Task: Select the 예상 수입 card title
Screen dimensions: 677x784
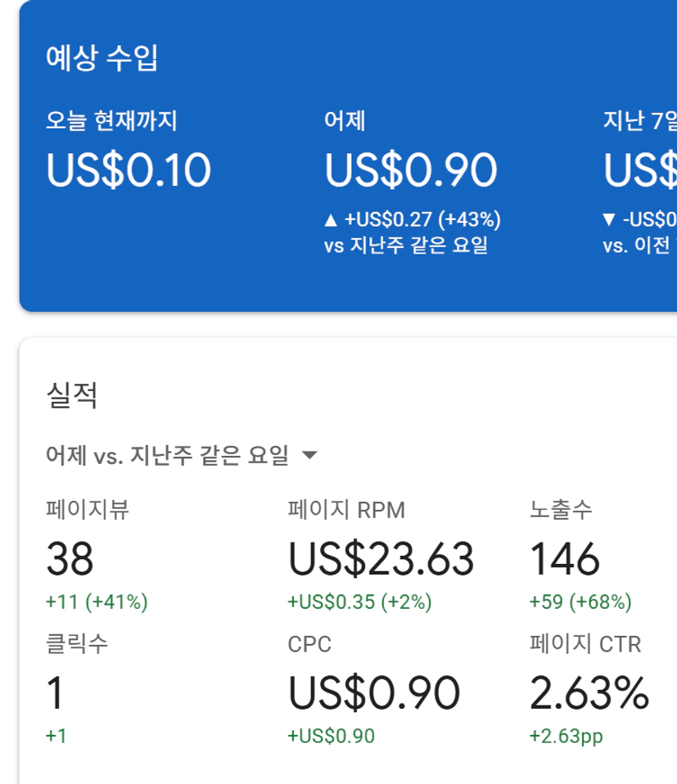Action: pos(102,59)
